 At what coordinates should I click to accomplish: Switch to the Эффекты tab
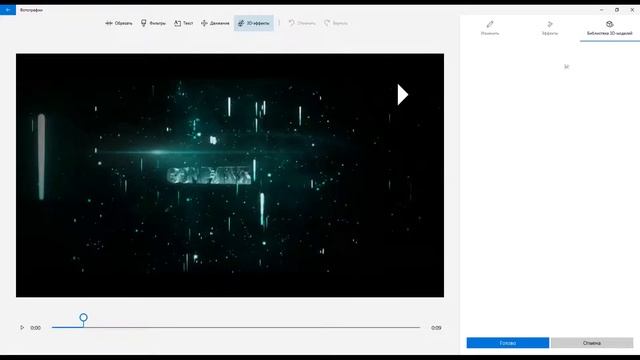550,28
